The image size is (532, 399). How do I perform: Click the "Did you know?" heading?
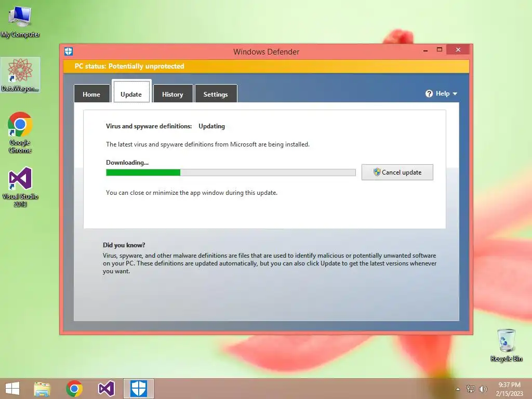click(x=124, y=245)
